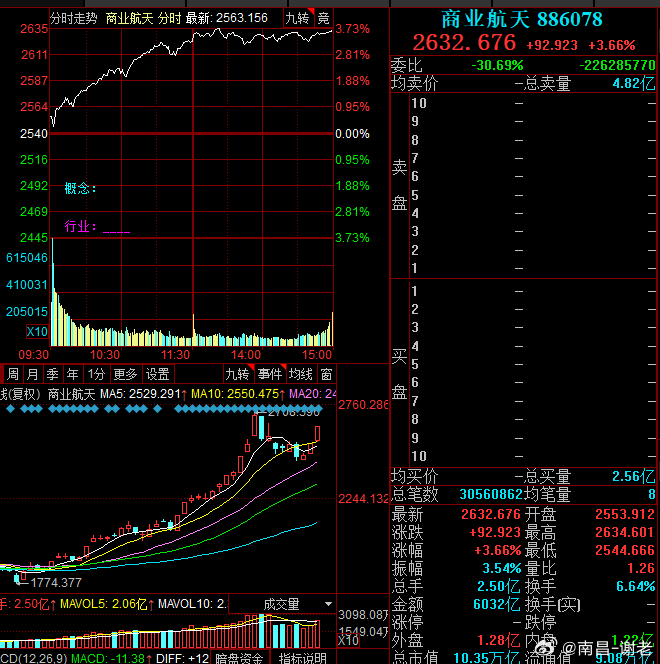Click sell order level 1 row

point(533,268)
